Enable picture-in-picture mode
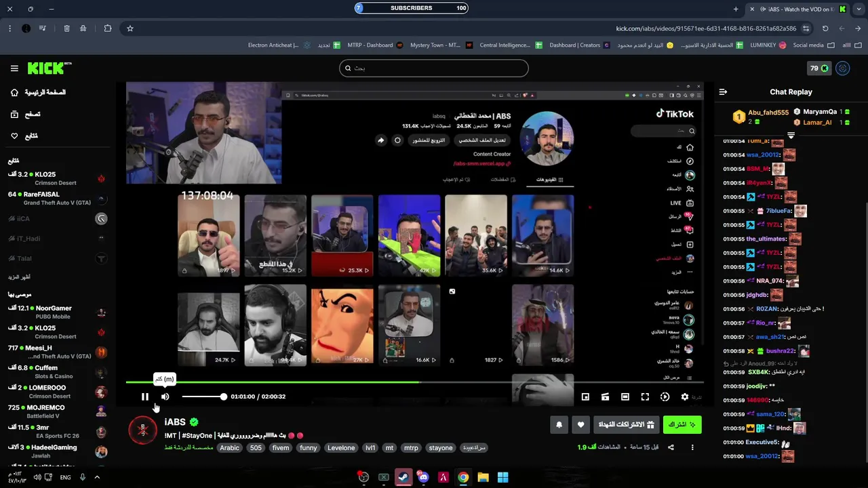The width and height of the screenshot is (868, 488). (x=585, y=396)
